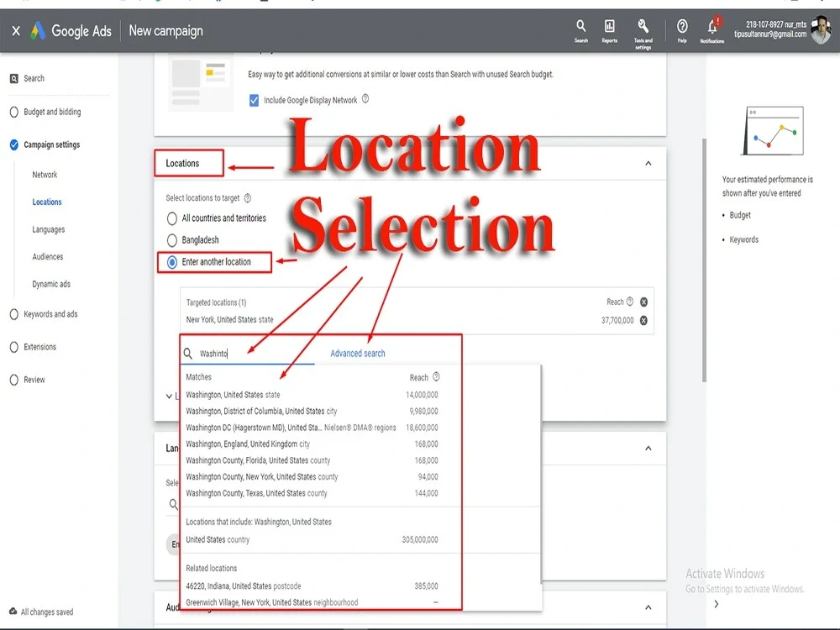Screen dimensions: 840x630
Task: Close the new campaign with the X icon
Action: click(16, 31)
